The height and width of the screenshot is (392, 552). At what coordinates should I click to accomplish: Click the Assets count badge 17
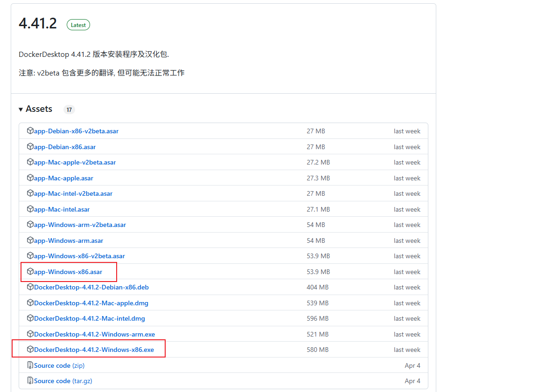(x=69, y=110)
